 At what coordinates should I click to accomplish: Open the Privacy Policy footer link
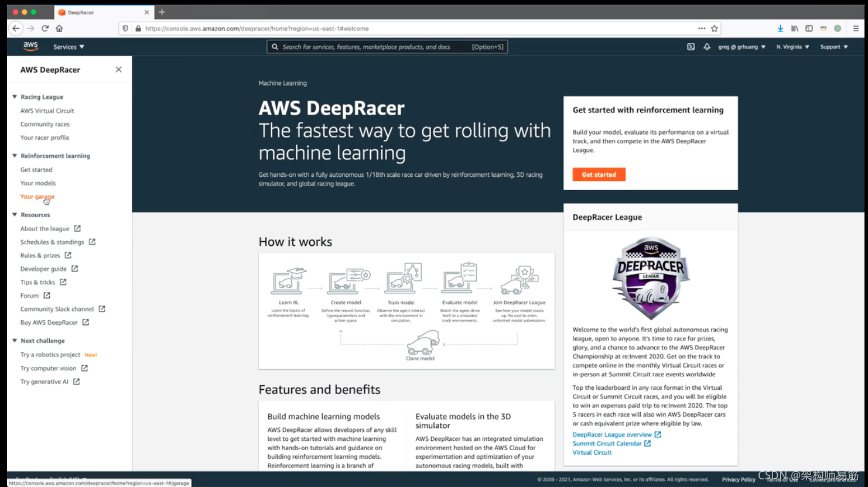(x=739, y=479)
